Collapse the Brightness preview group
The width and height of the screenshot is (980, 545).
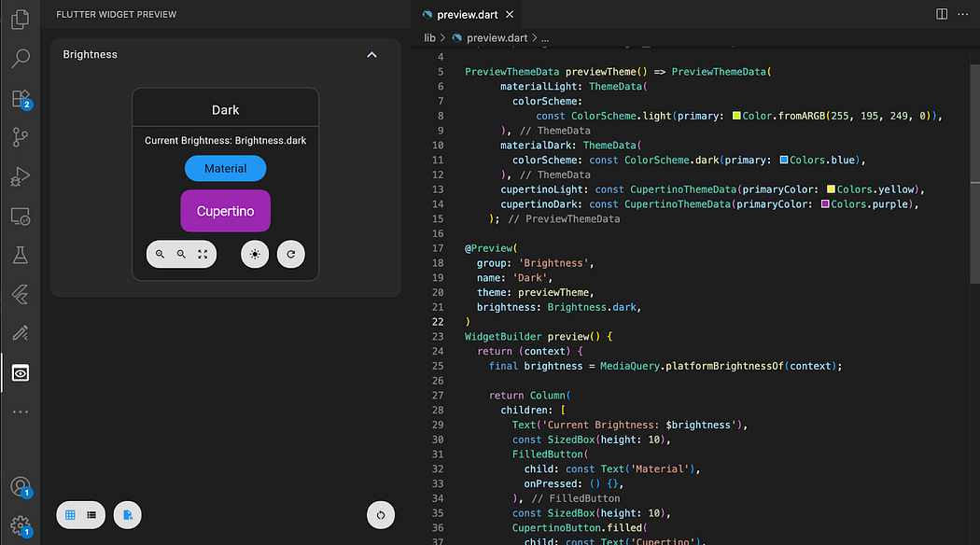[x=371, y=54]
